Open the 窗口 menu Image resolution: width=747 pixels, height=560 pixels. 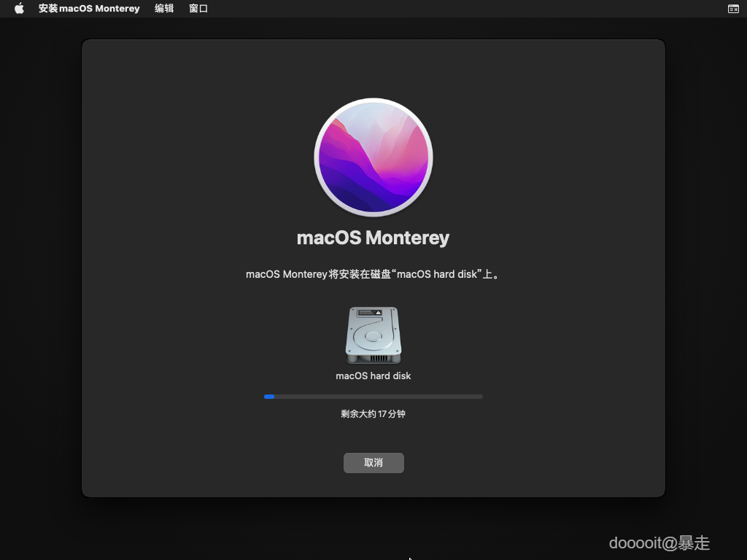[x=198, y=8]
